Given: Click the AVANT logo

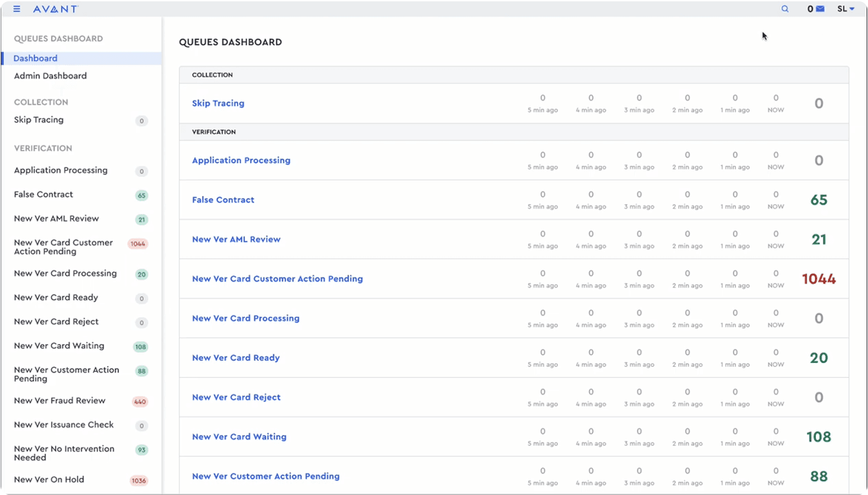Looking at the screenshot, I should tap(56, 9).
